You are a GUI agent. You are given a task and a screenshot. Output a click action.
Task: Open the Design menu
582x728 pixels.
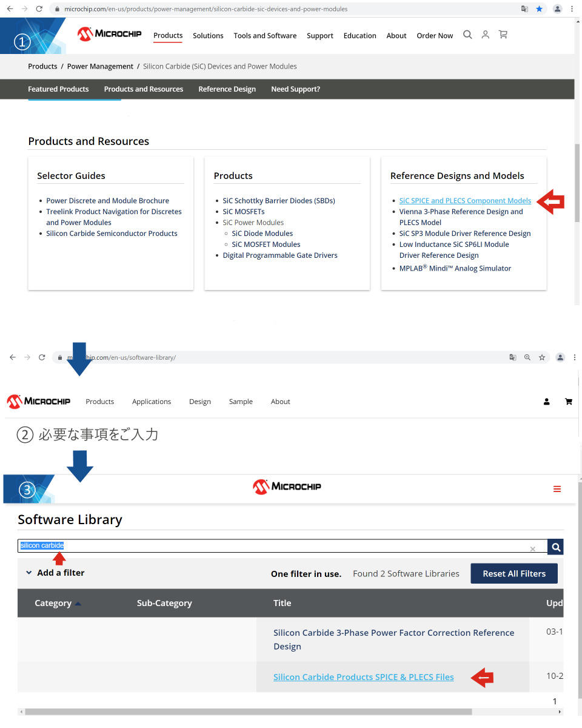pos(200,402)
